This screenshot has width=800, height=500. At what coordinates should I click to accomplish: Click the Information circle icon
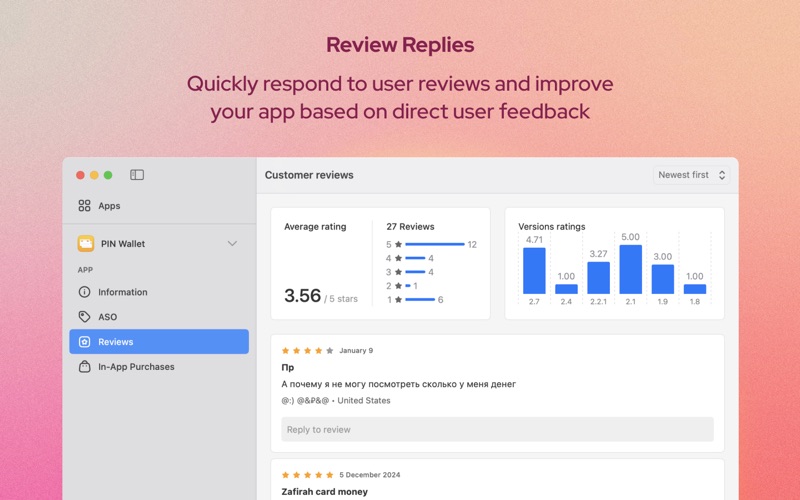[84, 292]
